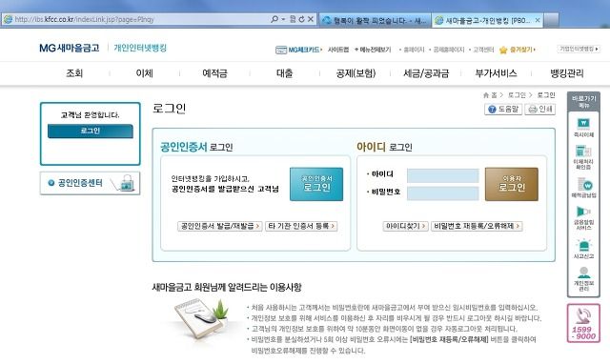Click the MG새마을금고 logo

[x=70, y=48]
